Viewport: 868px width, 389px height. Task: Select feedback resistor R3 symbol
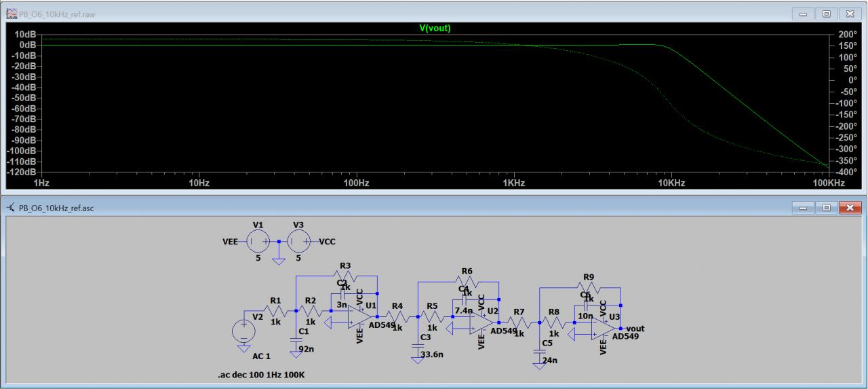[x=344, y=276]
